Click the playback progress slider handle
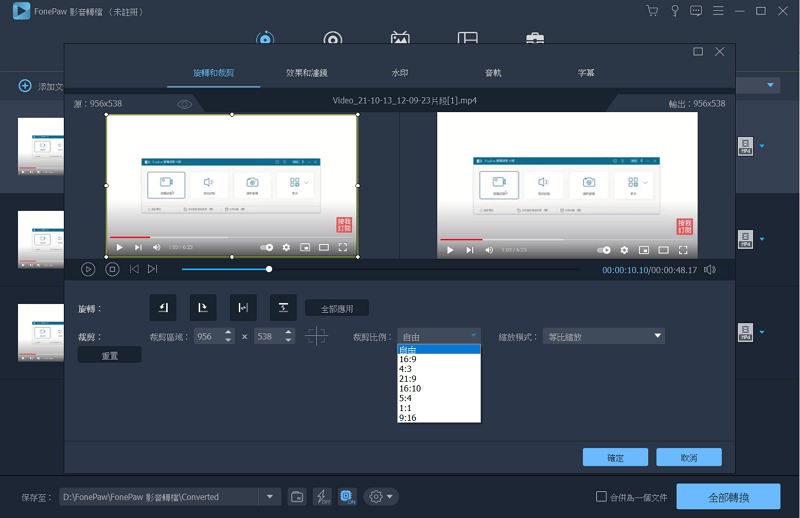The image size is (800, 518). (269, 269)
